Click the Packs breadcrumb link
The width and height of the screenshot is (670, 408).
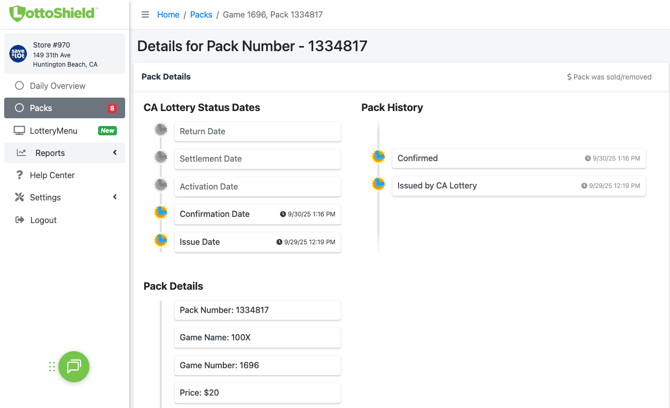(201, 15)
